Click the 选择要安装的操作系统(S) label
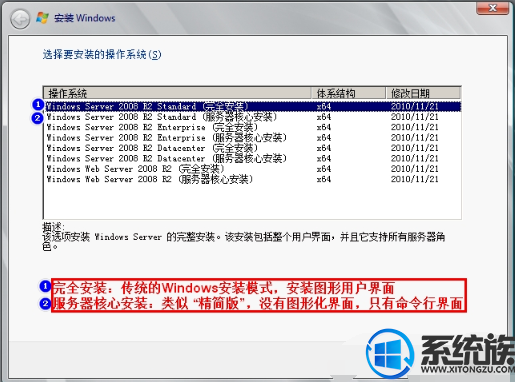Viewport: 515px width, 382px height. (102, 54)
